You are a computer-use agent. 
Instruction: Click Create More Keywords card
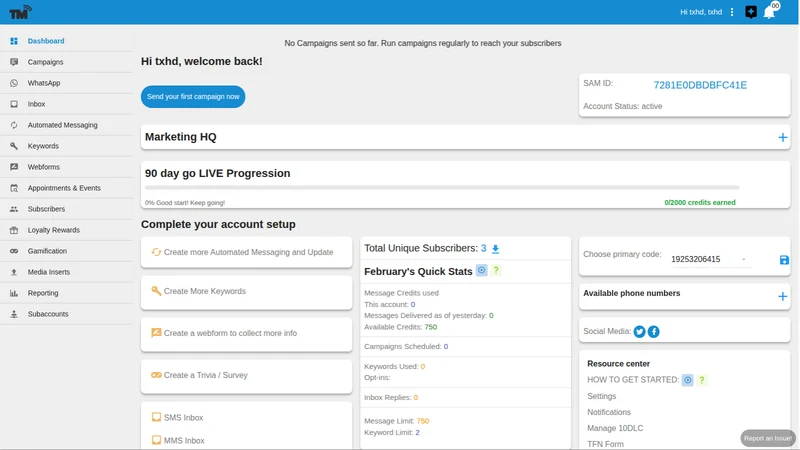(246, 292)
